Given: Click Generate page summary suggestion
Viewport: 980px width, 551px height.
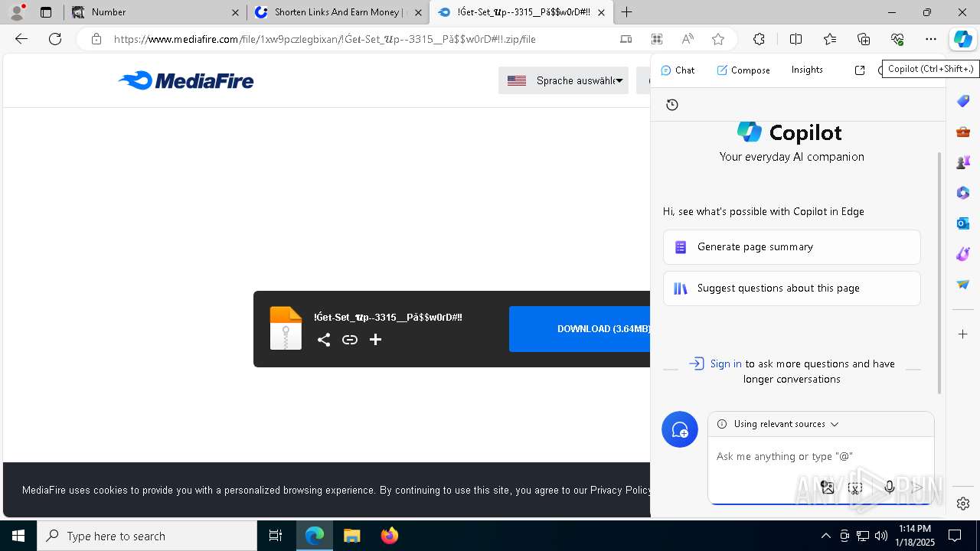Looking at the screenshot, I should [792, 247].
